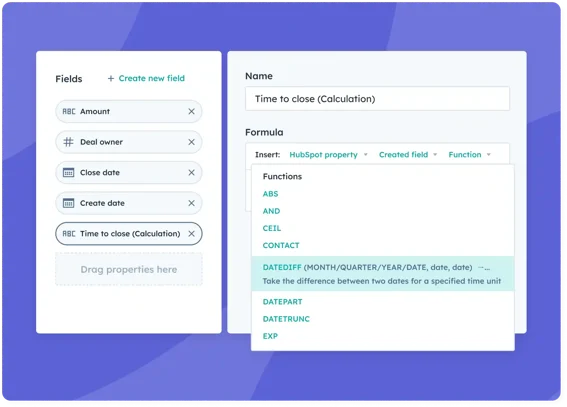Choose the DATEDIFF function entry
The width and height of the screenshot is (567, 407).
pyautogui.click(x=383, y=274)
